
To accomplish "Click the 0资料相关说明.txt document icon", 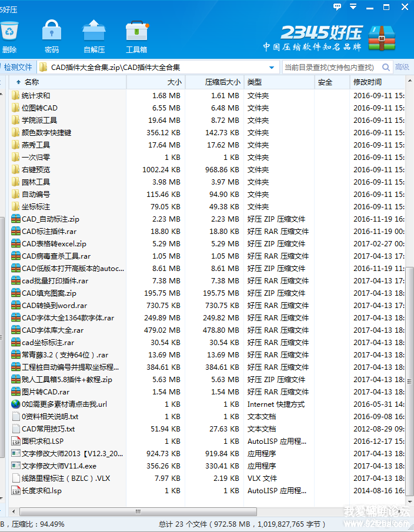I will click(16, 416).
